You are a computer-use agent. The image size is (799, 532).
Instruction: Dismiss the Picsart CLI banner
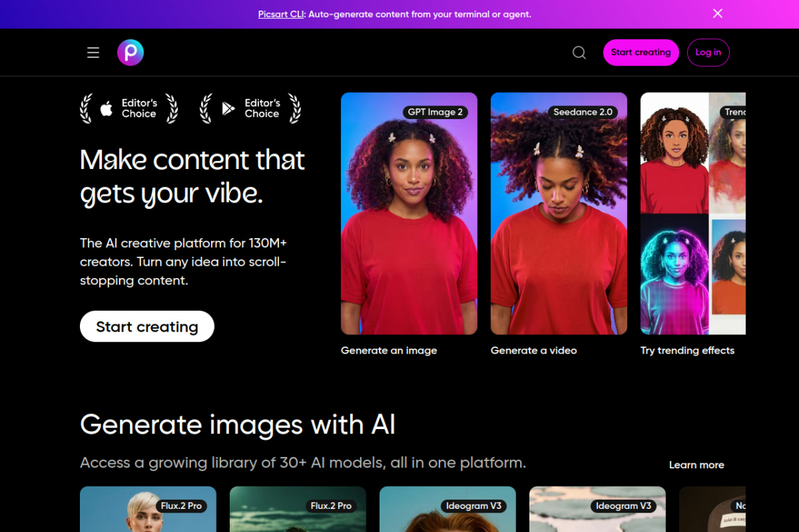coord(718,14)
